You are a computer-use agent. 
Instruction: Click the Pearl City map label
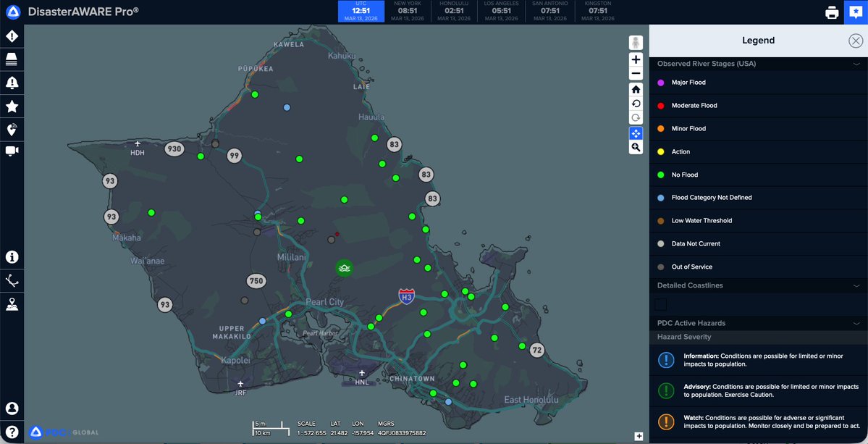pos(325,302)
